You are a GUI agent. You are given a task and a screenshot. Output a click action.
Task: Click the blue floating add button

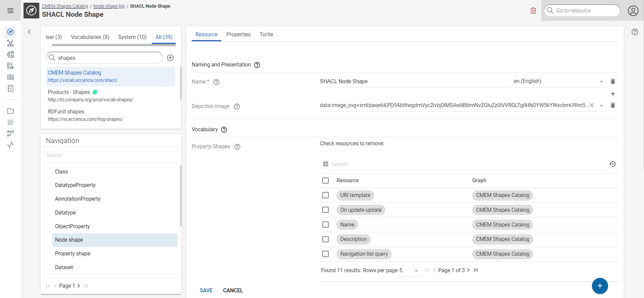point(600,286)
